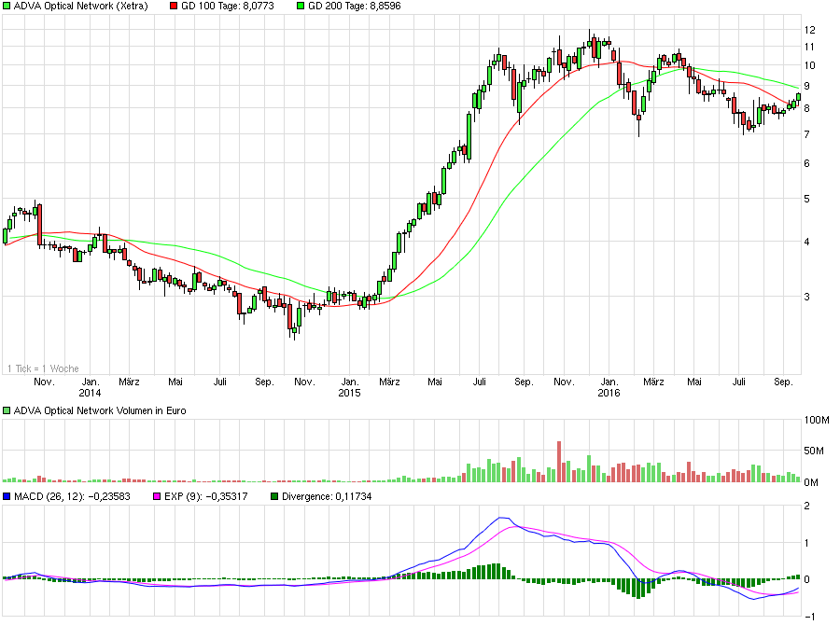Click the 'Jan.' label above 2016
The image size is (840, 625).
(x=609, y=382)
